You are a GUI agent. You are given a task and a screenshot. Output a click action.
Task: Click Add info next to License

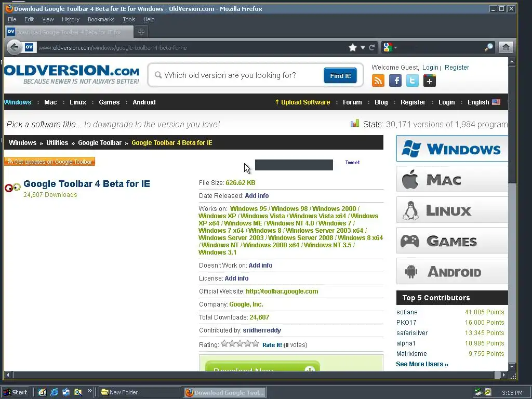point(236,278)
